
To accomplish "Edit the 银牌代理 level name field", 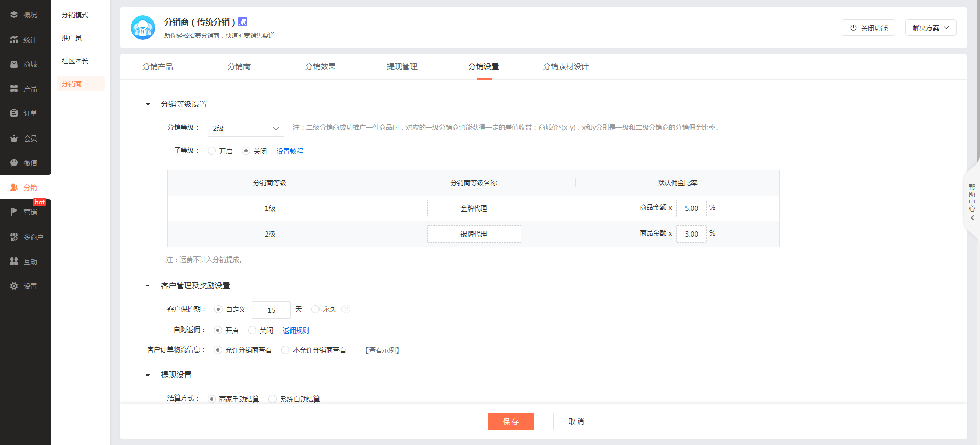I will [474, 234].
